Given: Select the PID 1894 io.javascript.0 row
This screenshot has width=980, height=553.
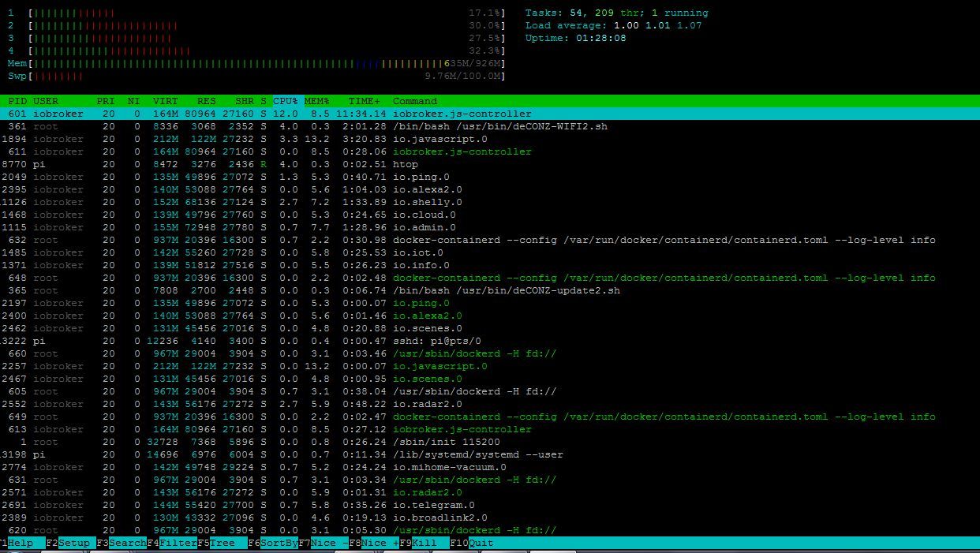Looking at the screenshot, I should (x=490, y=139).
